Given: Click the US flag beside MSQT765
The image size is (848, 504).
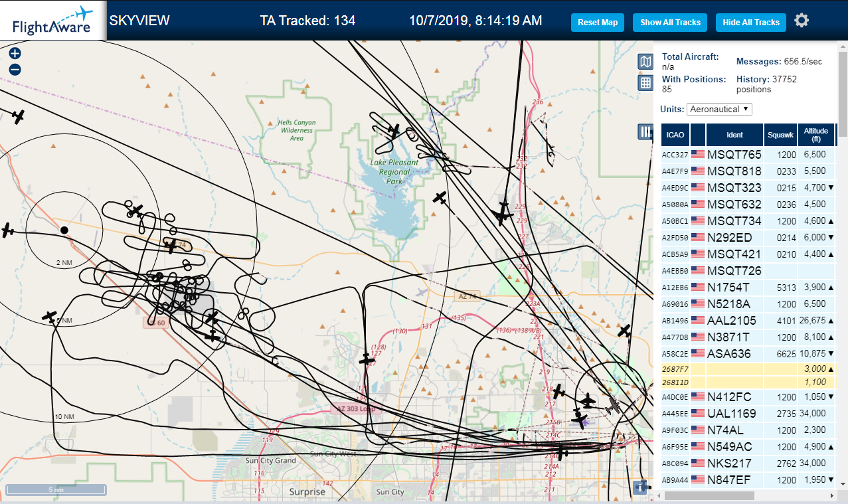Looking at the screenshot, I should (x=698, y=154).
